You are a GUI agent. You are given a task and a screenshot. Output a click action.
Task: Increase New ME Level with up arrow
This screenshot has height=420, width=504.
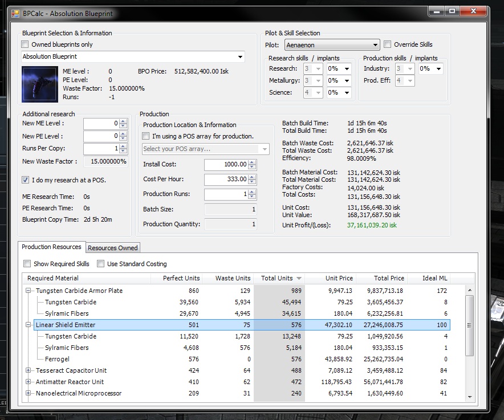click(124, 121)
